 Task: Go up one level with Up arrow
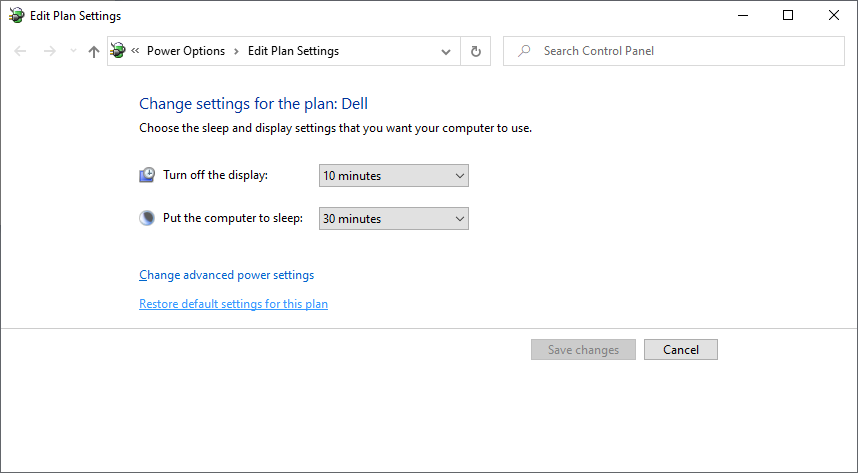(x=94, y=51)
